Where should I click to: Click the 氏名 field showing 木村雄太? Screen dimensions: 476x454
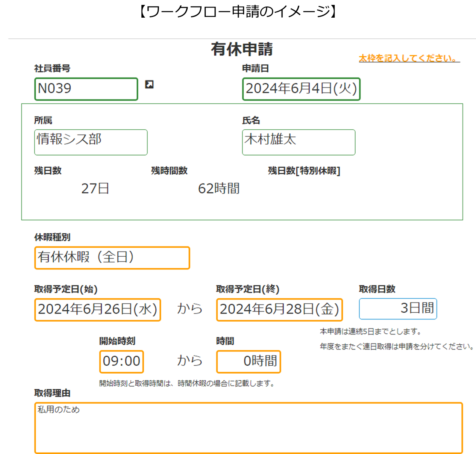coord(299,142)
